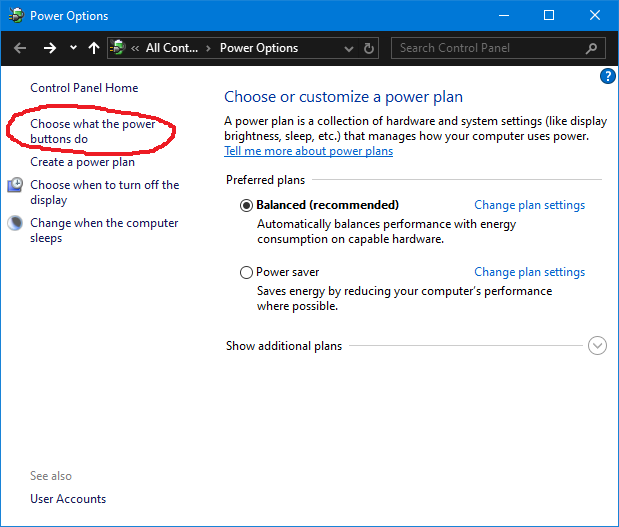Click the Power Options breadcrumb segment
This screenshot has width=619, height=527.
tap(259, 48)
